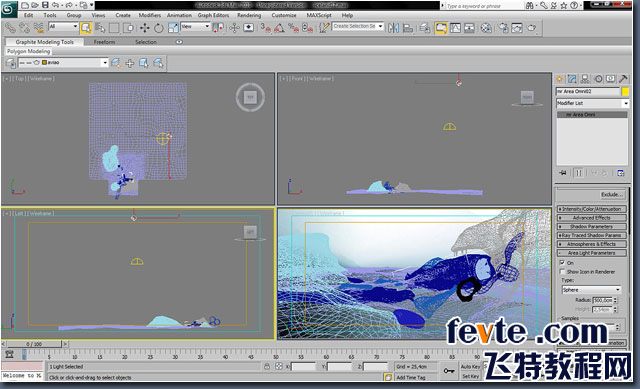Open the light Type 'Sphere' dropdown

(x=591, y=290)
